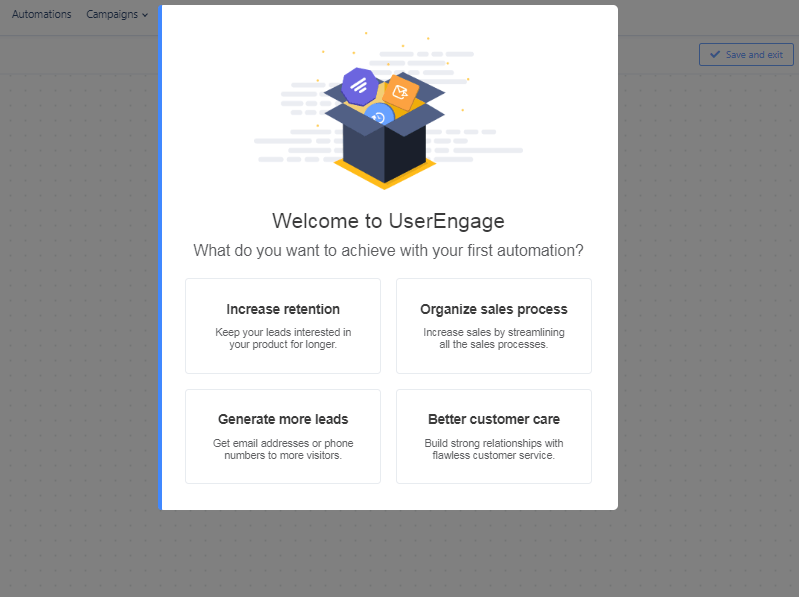Click 'Build strong relationships with' description text
The width and height of the screenshot is (799, 597).
[494, 449]
